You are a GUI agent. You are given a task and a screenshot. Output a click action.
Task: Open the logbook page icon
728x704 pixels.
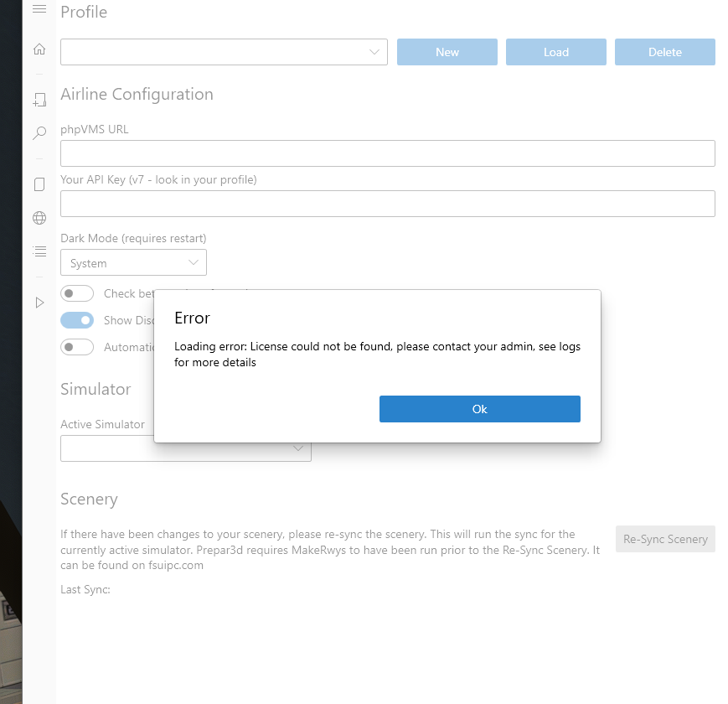pyautogui.click(x=39, y=184)
